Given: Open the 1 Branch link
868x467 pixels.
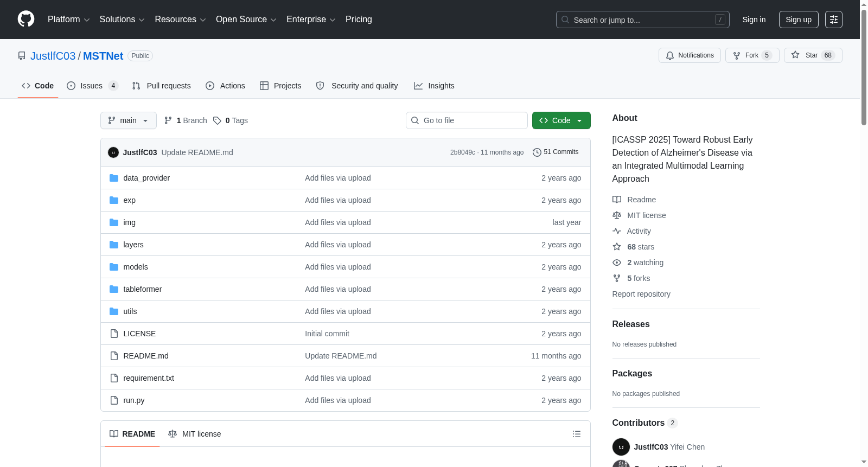Looking at the screenshot, I should [186, 120].
